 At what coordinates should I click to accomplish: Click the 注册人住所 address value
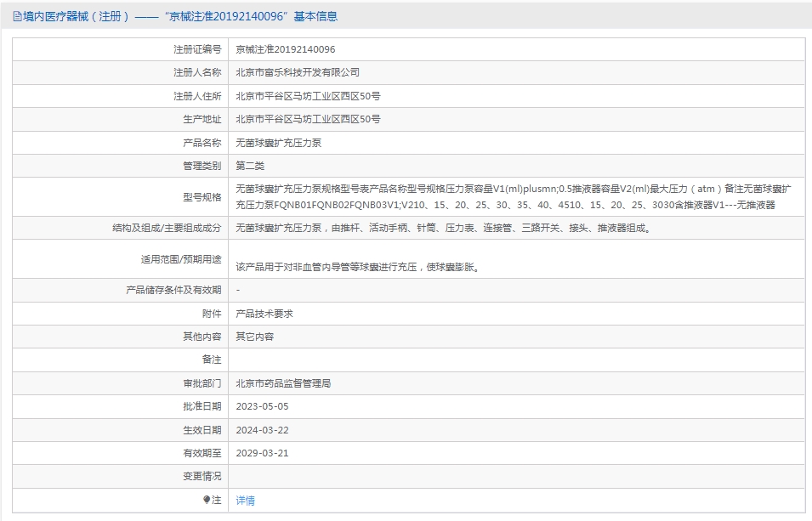(x=308, y=96)
